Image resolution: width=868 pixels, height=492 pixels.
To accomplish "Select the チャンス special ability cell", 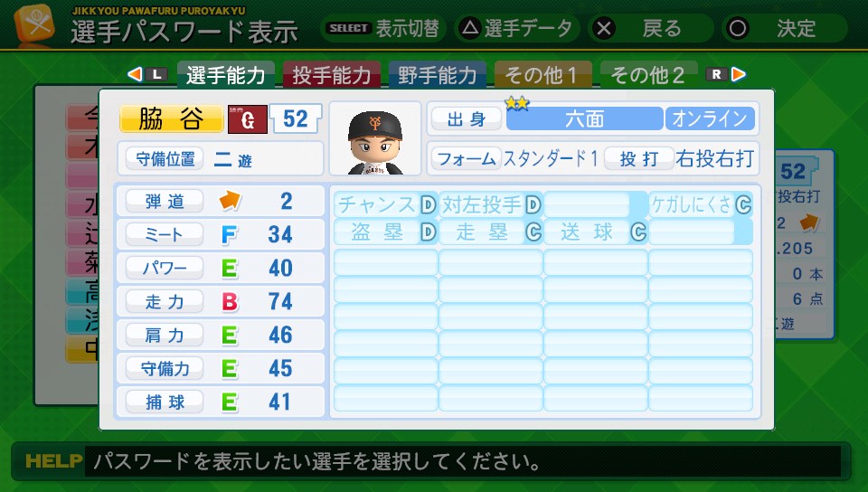I will coord(384,204).
